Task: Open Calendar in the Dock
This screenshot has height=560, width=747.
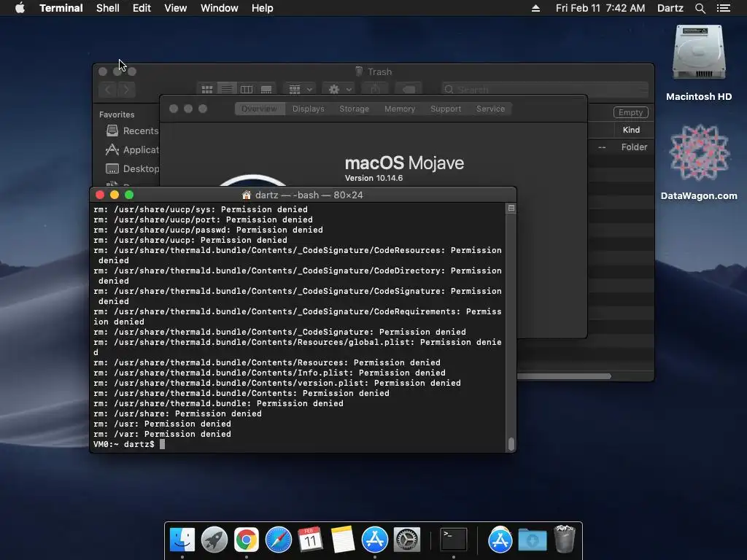Action: 310,540
